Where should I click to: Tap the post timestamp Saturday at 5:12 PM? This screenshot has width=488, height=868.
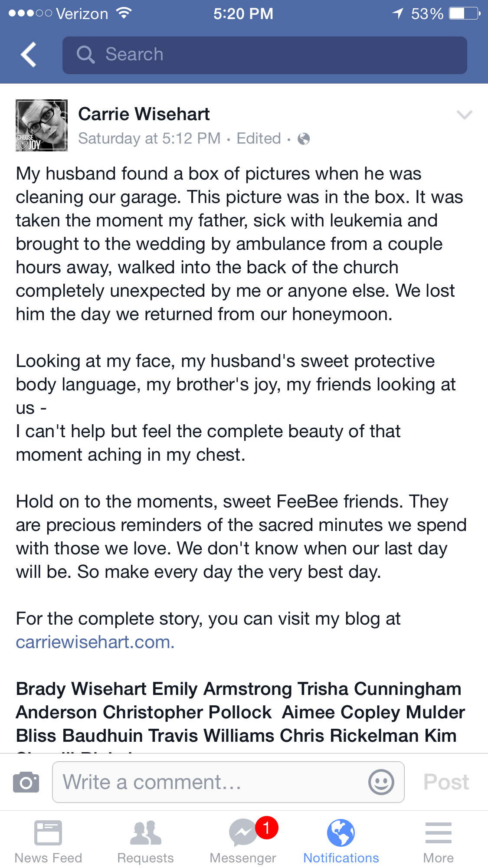[149, 139]
